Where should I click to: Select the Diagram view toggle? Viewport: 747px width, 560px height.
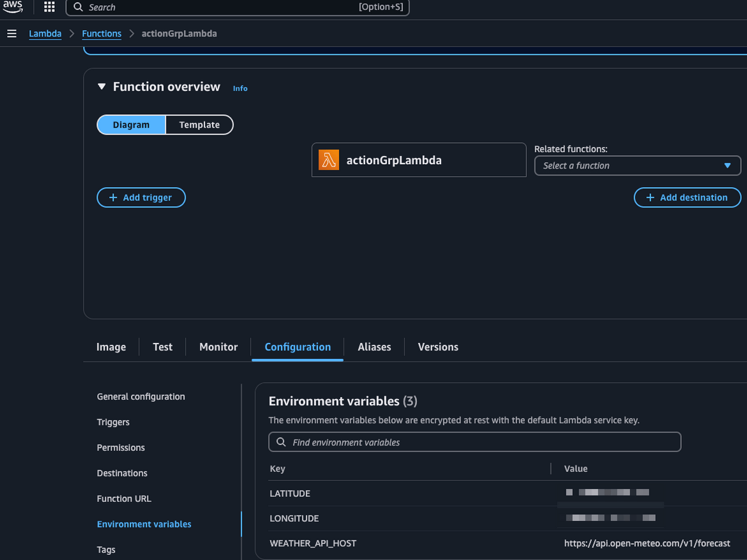(x=131, y=125)
